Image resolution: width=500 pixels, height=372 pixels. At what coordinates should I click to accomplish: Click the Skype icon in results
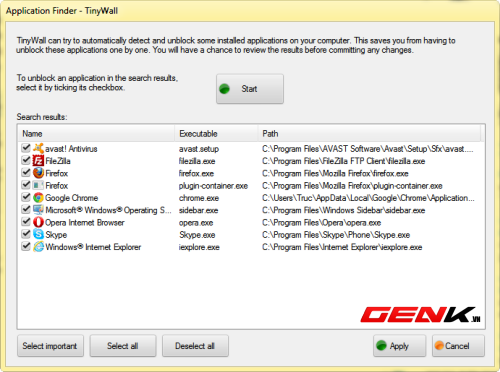click(38, 234)
